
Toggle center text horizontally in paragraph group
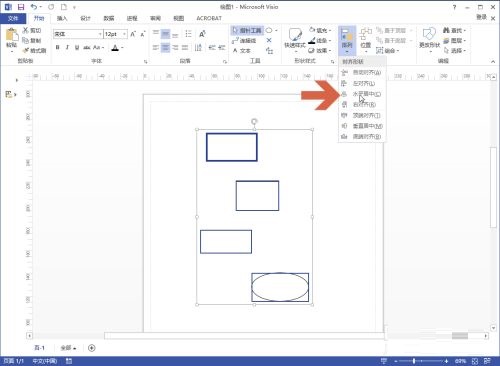165,47
